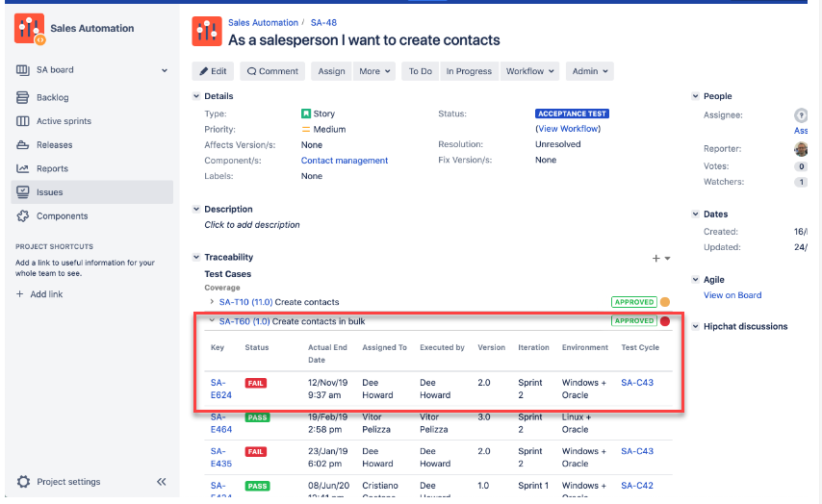
Task: Click the Sales Automation project avatar
Action: [29, 29]
